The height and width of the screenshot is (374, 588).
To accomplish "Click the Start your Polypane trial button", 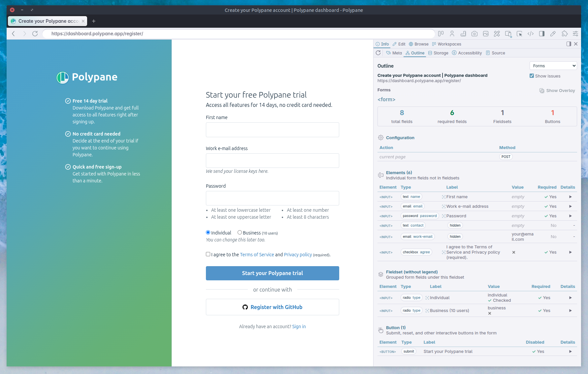I will (273, 273).
